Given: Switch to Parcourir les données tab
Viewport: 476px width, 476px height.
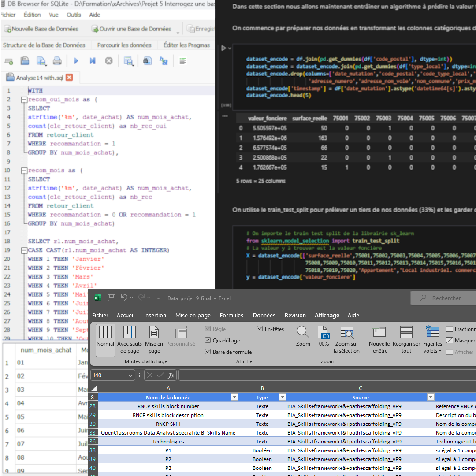Looking at the screenshot, I should coord(124,45).
